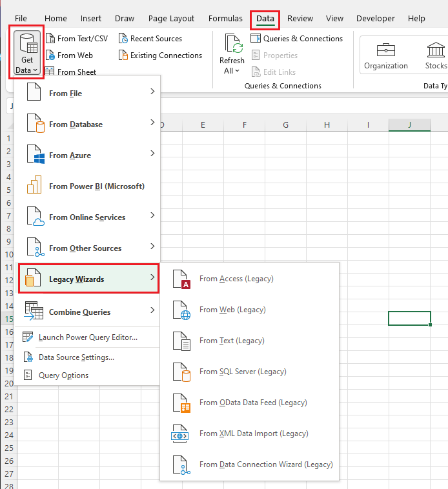Expand the Combine Queries submenu arrow
This screenshot has height=489, width=448.
(x=152, y=310)
